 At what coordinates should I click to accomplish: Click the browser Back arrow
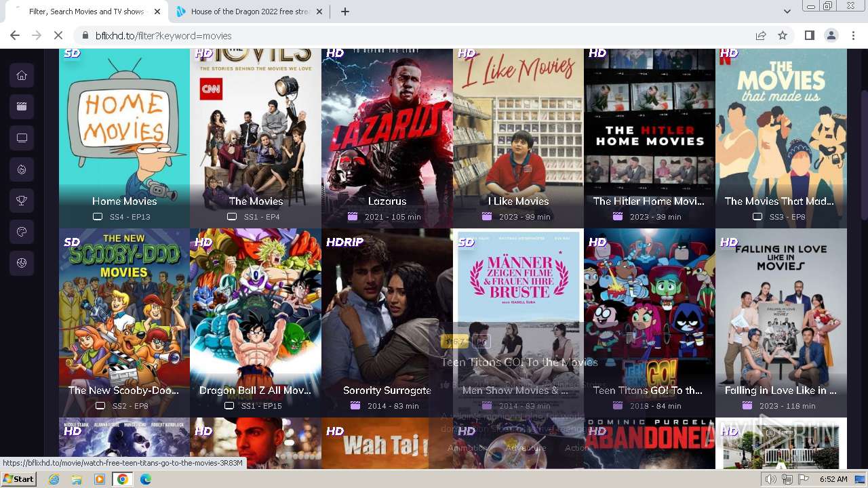[x=15, y=35]
